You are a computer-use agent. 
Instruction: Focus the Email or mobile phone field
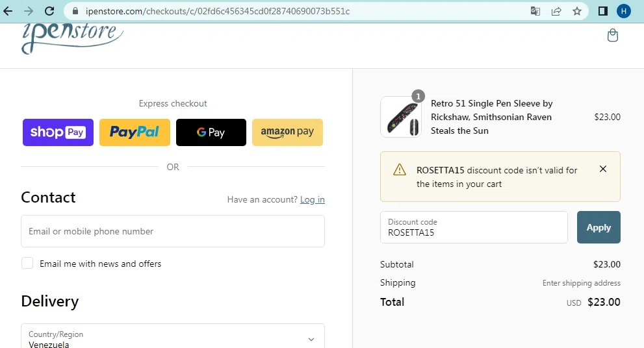click(x=173, y=231)
